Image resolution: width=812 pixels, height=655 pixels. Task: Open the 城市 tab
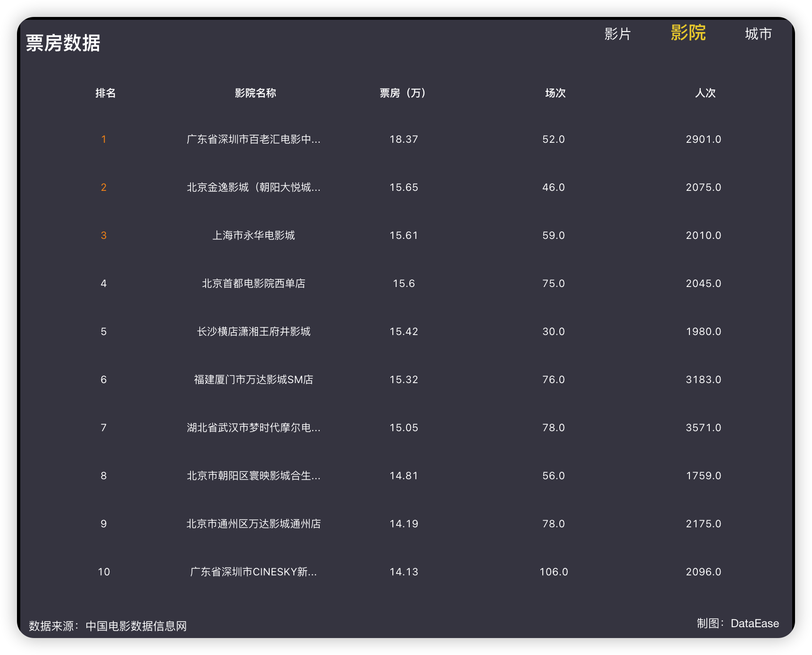[x=758, y=34]
